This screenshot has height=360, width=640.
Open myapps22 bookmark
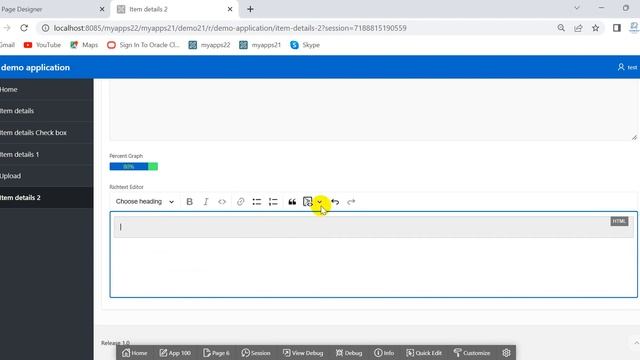tap(209, 45)
